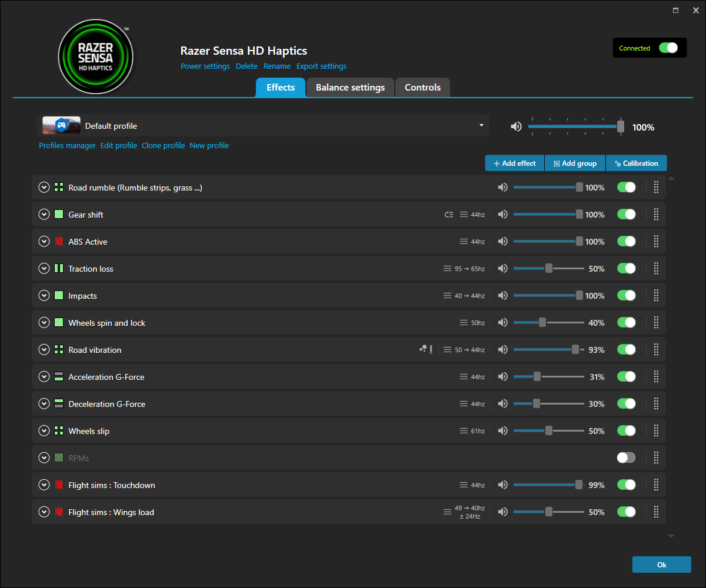Click the Wheels spin and lock volume slider

[548, 323]
